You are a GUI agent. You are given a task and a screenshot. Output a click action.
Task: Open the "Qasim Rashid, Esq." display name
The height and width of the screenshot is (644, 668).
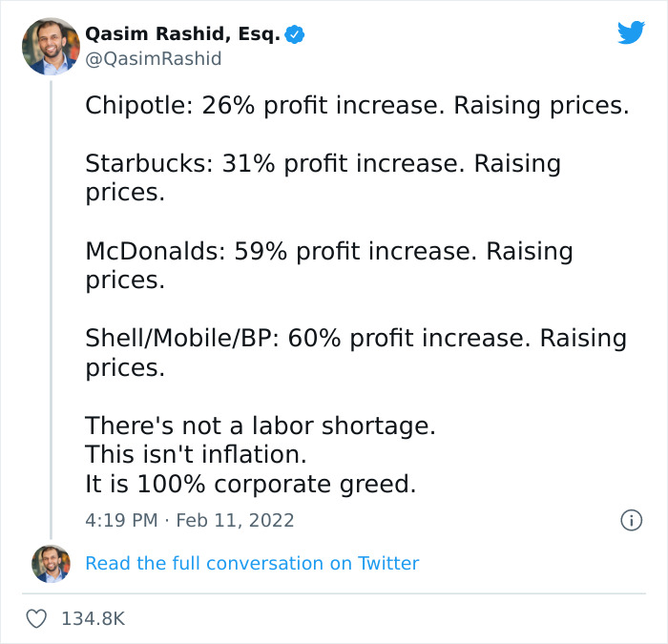click(x=183, y=34)
